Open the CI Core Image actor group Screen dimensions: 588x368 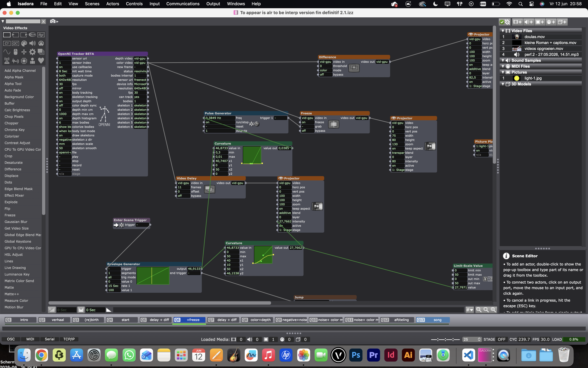point(7,43)
